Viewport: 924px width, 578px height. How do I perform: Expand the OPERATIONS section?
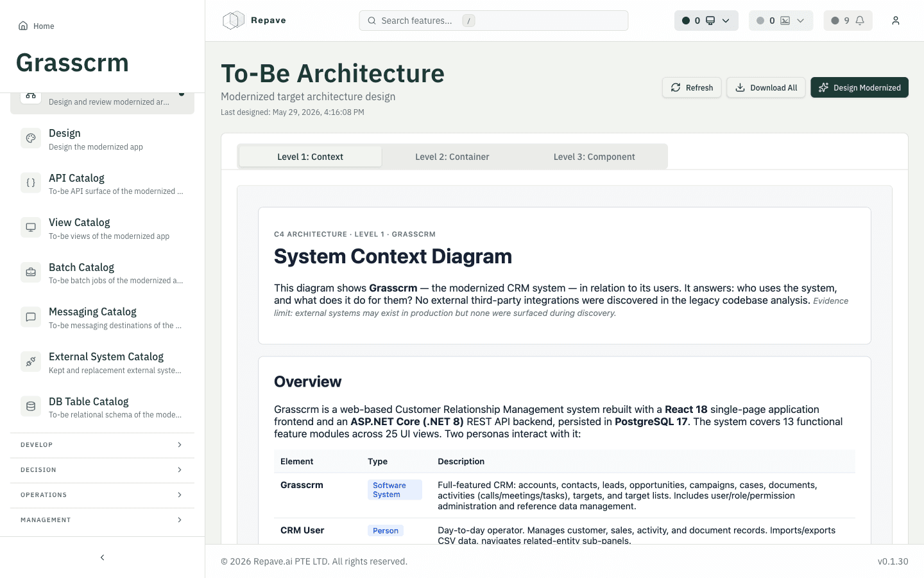tap(102, 495)
